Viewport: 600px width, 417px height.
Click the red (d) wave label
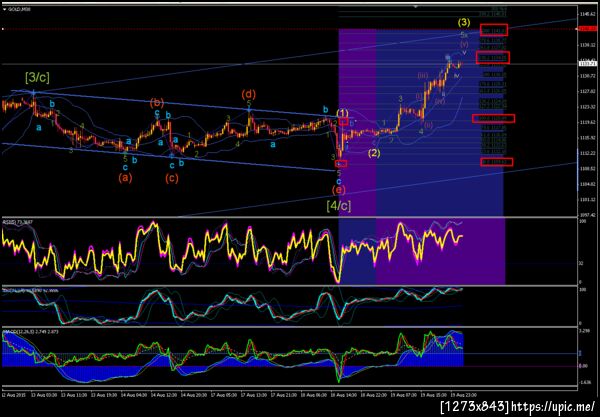(x=249, y=94)
